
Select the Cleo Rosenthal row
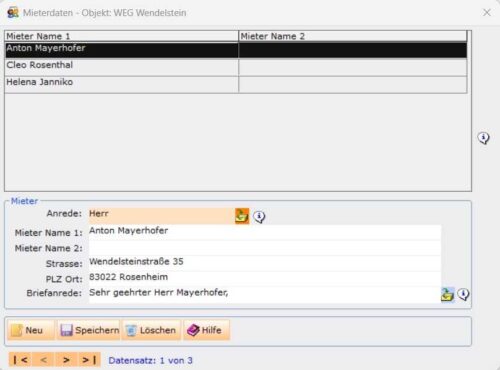[x=236, y=67]
